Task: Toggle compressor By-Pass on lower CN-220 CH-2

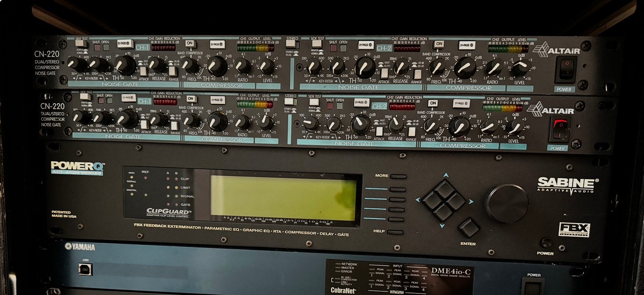Action: coord(461,104)
